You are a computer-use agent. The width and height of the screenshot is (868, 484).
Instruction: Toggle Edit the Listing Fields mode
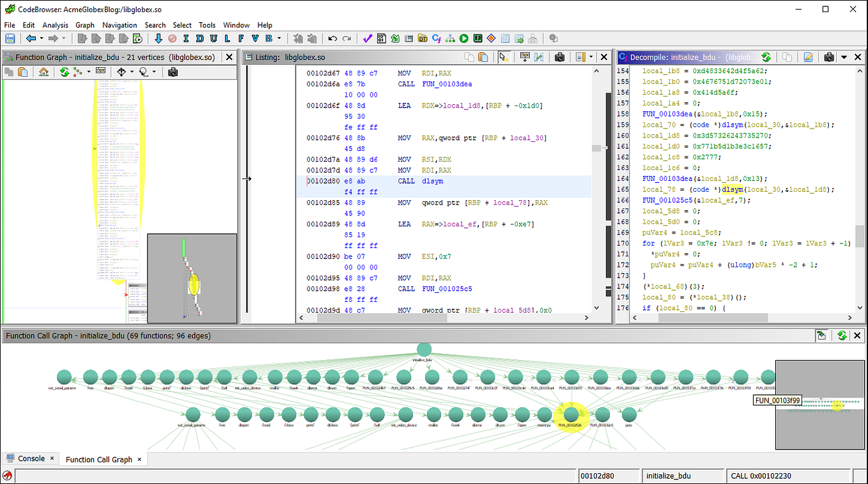point(525,57)
